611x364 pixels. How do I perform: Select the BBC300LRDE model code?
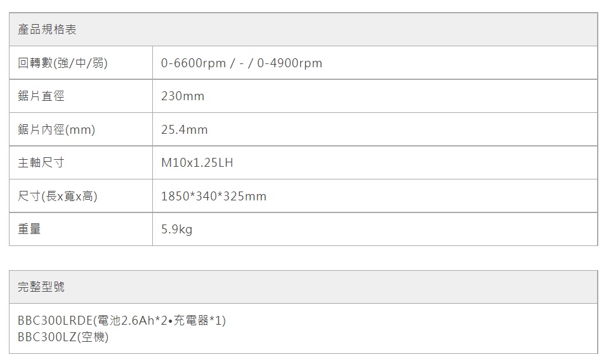(x=55, y=321)
